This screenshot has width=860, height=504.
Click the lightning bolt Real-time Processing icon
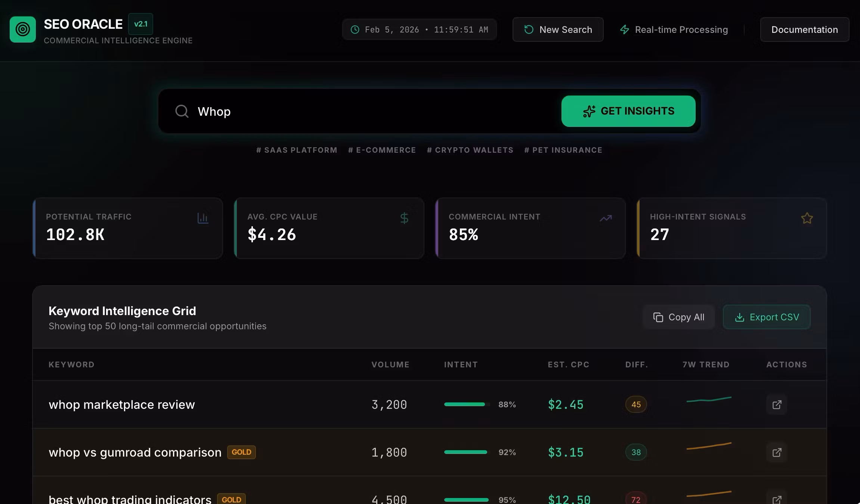coord(625,29)
